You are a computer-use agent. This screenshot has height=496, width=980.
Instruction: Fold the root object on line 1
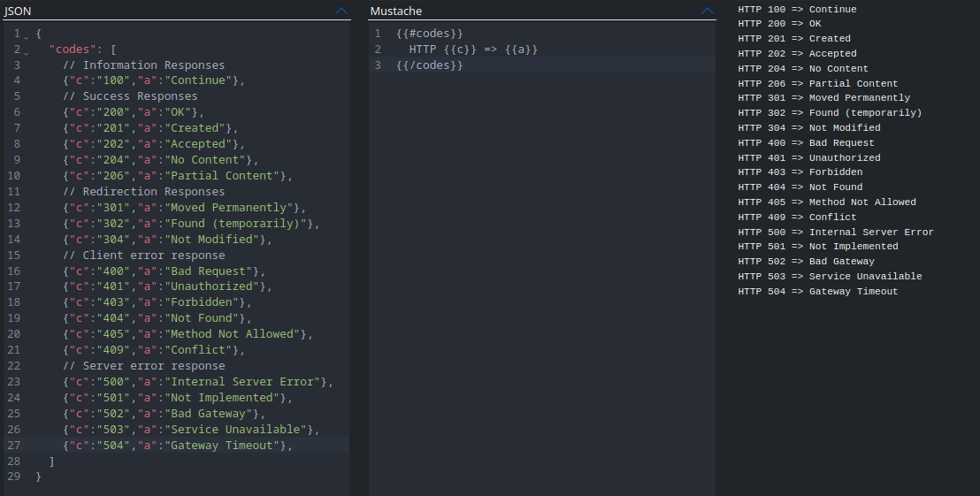[27, 34]
